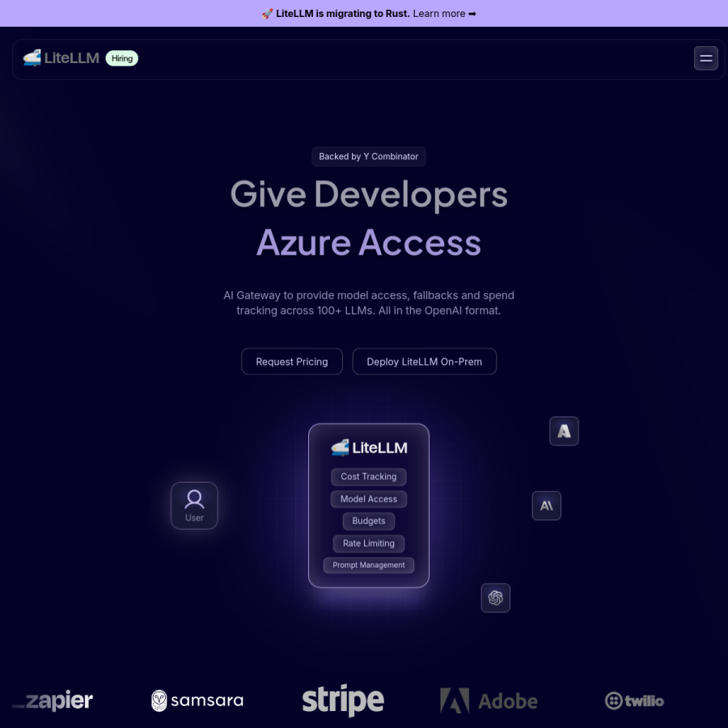Click the LiteLLM logo in gateway card
728x728 pixels.
pyautogui.click(x=369, y=447)
